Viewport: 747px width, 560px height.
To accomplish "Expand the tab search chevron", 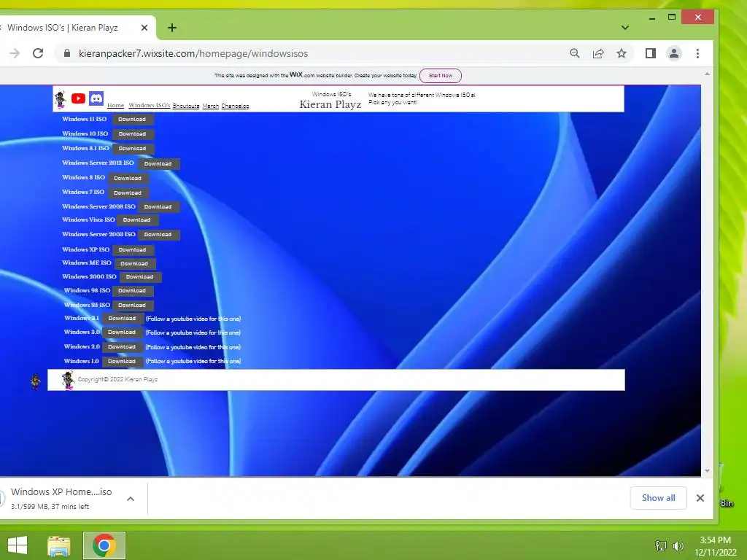I will click(x=625, y=28).
